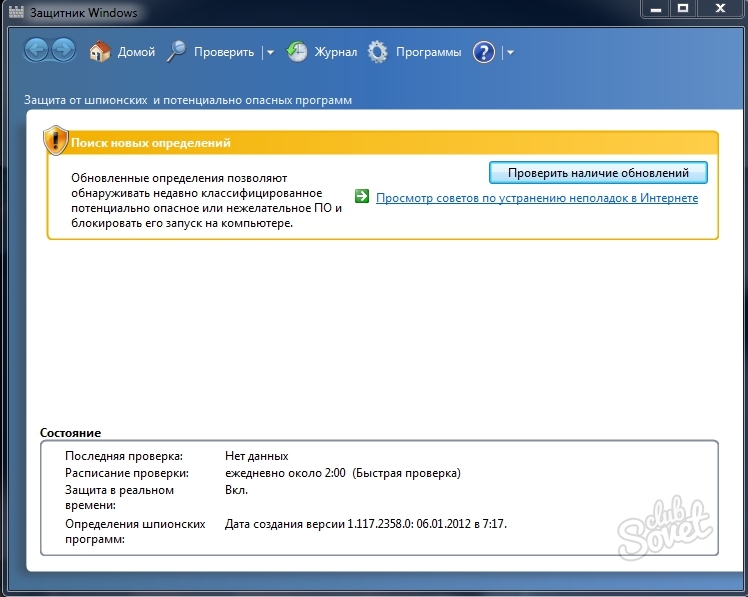Screen dimensions: 748x597
Task: Click the gear icon for Программы
Action: [378, 52]
